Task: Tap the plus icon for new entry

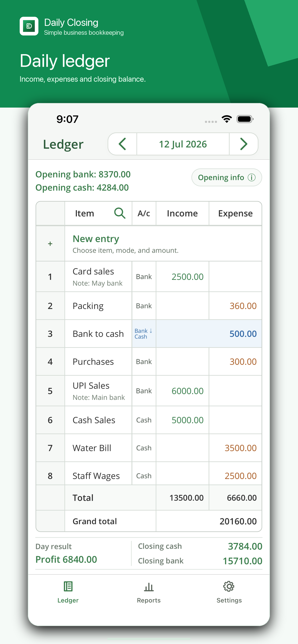Action: [50, 243]
